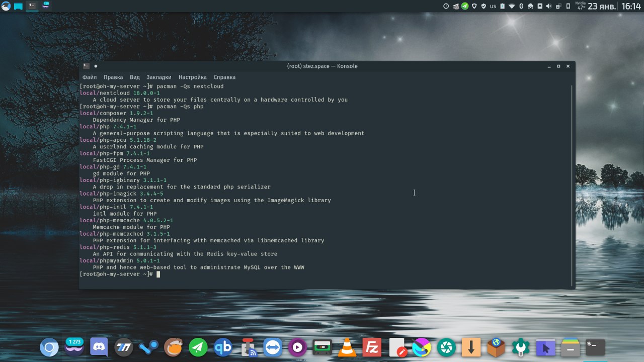Viewport: 644px width, 362px height.
Task: Open the cassette tape app in dock
Action: click(322, 347)
